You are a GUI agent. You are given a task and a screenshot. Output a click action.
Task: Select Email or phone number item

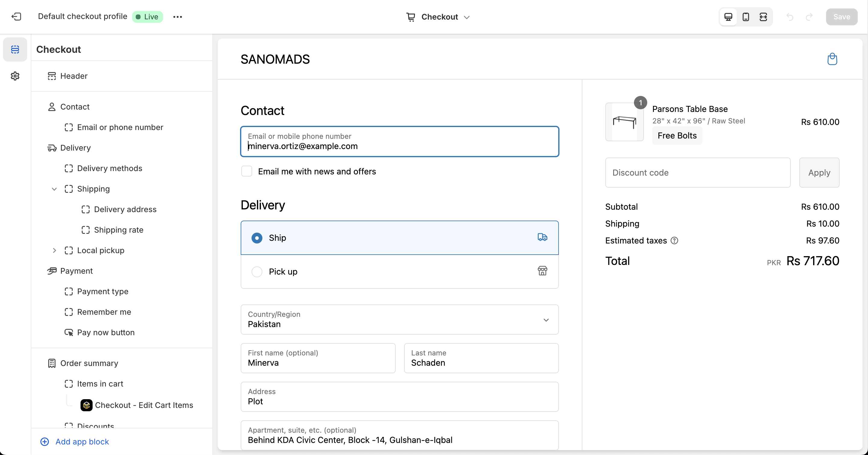(120, 127)
